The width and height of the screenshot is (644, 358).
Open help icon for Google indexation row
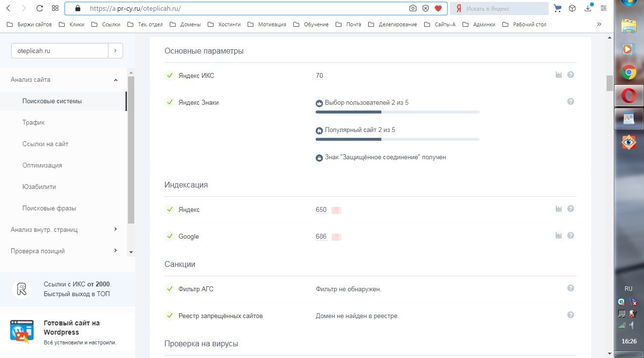[x=571, y=235]
